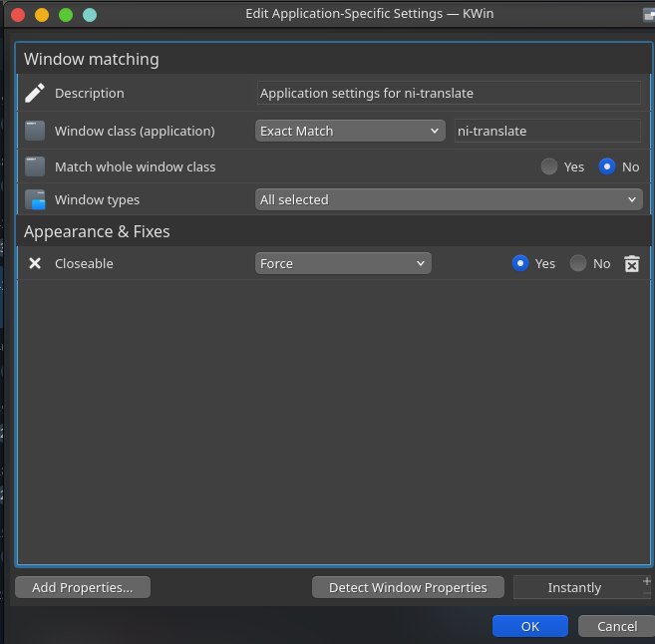Increase the Instantly delay with plus stepper

[647, 581]
